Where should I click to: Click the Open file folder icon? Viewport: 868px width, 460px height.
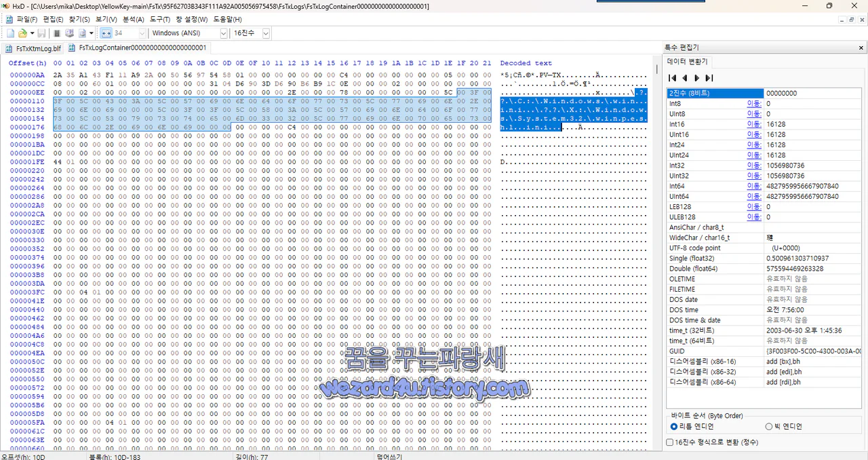coord(22,33)
